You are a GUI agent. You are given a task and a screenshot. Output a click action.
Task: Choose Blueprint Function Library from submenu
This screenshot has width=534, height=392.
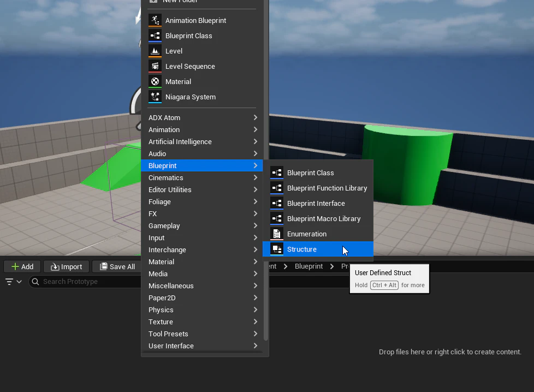coord(318,188)
